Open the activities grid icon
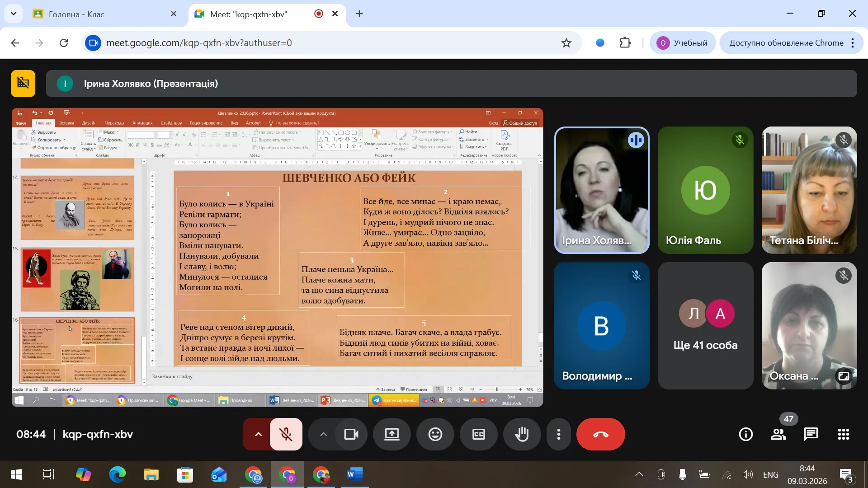868x488 pixels. tap(843, 435)
